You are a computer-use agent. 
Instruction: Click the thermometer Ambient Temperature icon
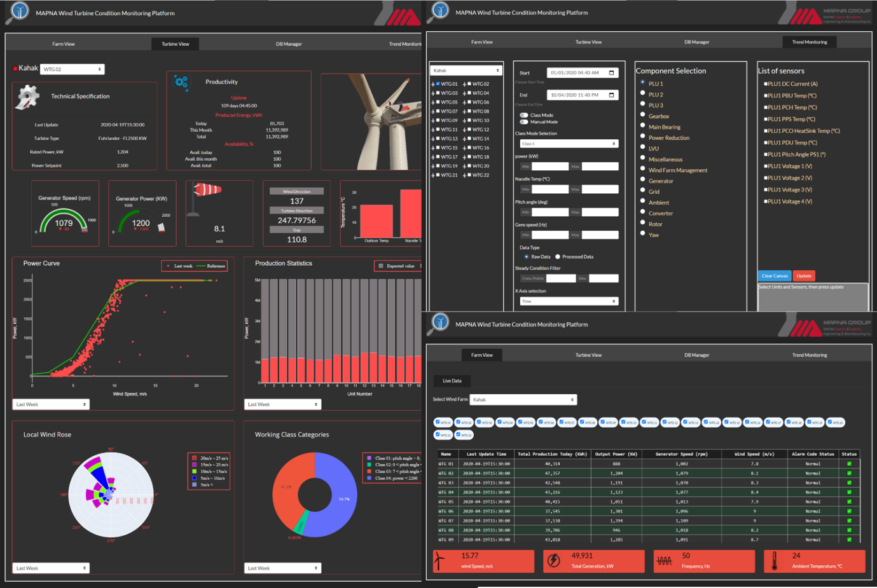(774, 561)
